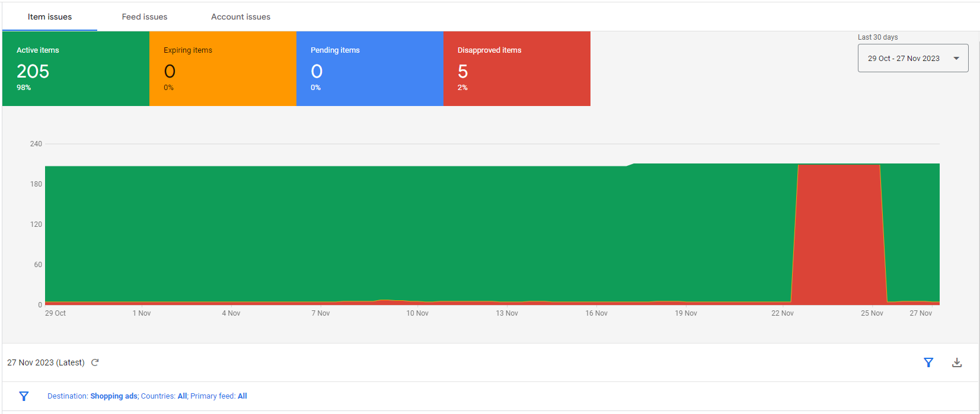The width and height of the screenshot is (980, 414).
Task: Select the Item issues tab
Action: click(x=50, y=17)
